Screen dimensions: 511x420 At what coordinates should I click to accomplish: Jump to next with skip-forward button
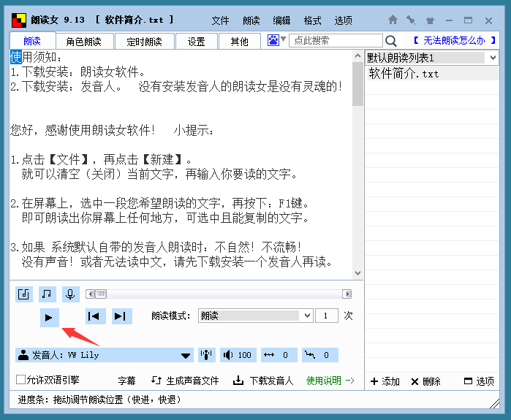[x=121, y=316]
